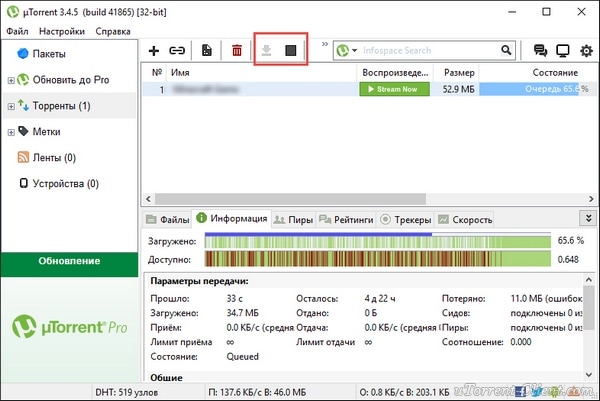The width and height of the screenshot is (600, 401).
Task: Click the Пакеты blue icon
Action: pyautogui.click(x=23, y=54)
